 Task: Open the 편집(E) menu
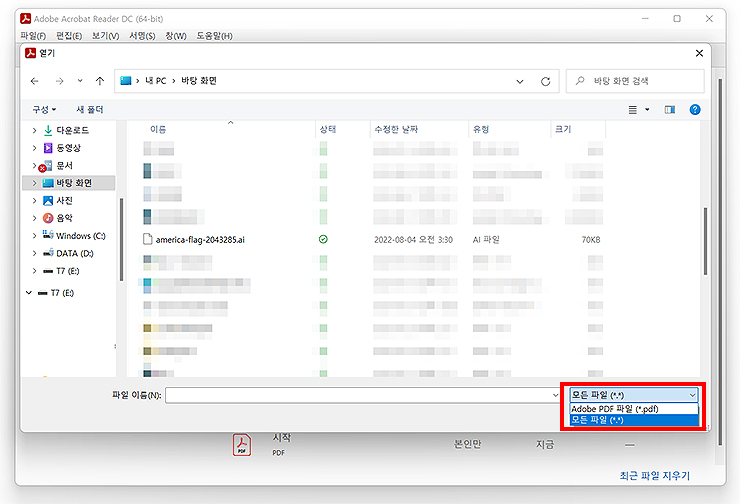(x=69, y=36)
